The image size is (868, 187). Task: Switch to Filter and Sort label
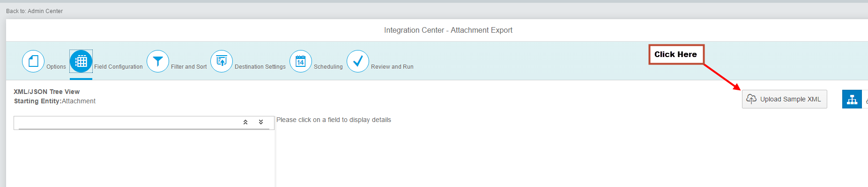click(189, 67)
